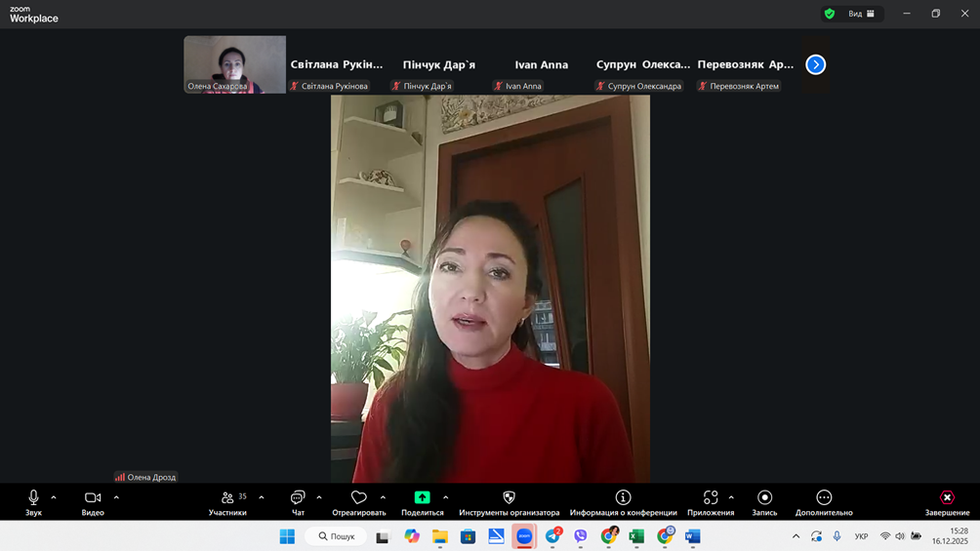Toggle the Звук microphone mute
The width and height of the screenshot is (980, 551).
coord(33,498)
